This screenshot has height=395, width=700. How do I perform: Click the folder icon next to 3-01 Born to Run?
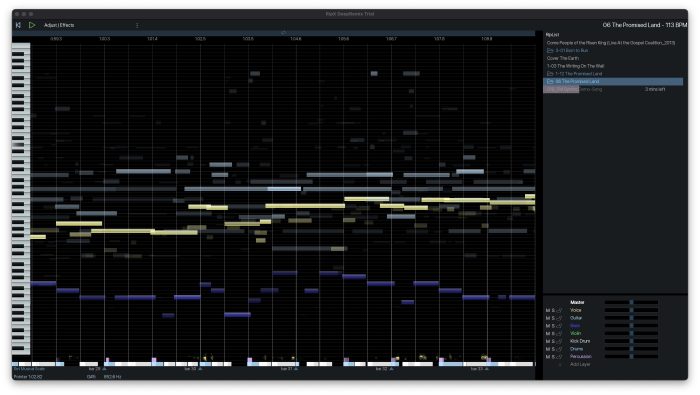550,50
